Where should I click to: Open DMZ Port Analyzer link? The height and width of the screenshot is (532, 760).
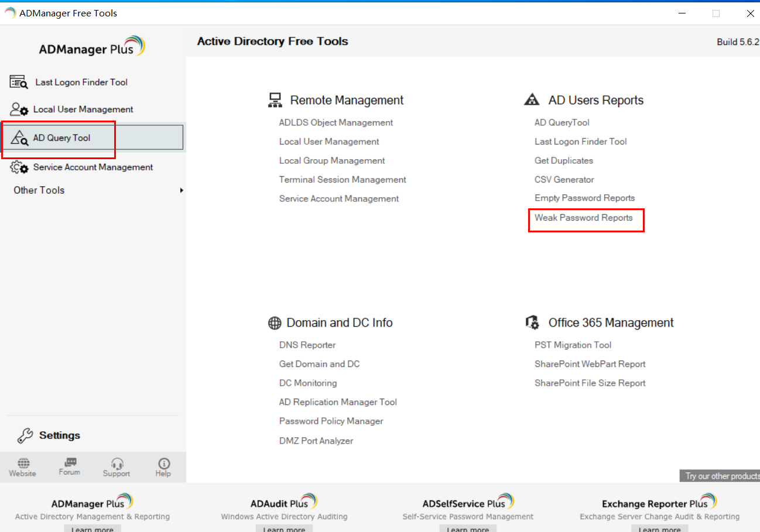[316, 441]
